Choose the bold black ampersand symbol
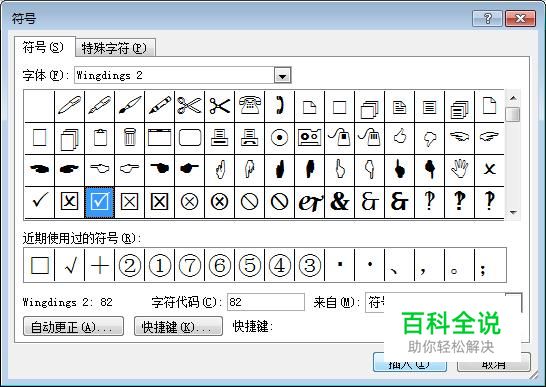Image resolution: width=546 pixels, height=387 pixels. click(x=339, y=202)
